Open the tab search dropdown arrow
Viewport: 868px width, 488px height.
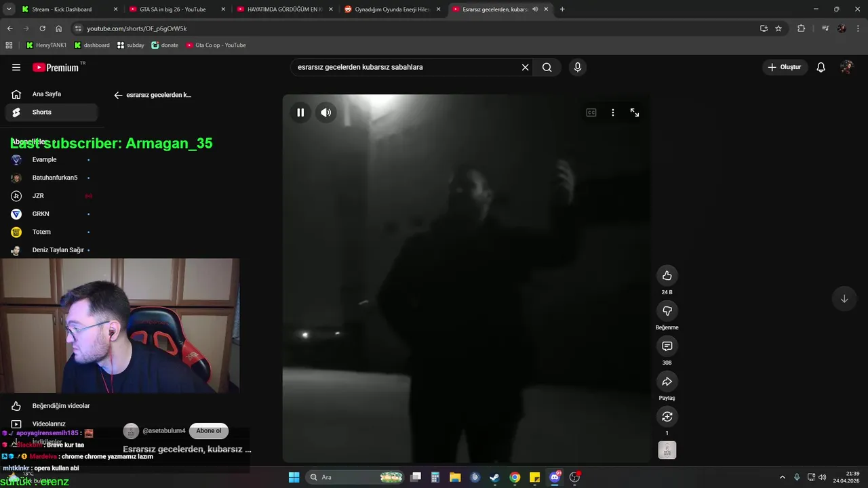[x=9, y=9]
